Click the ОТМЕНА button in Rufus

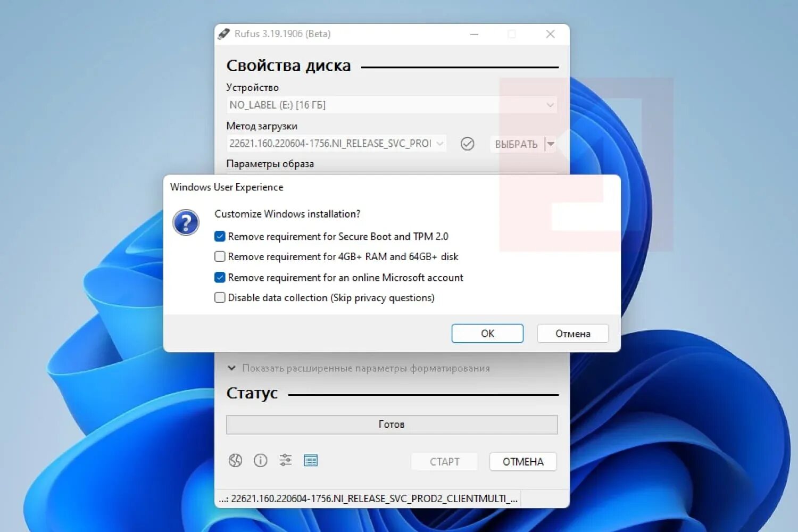523,462
